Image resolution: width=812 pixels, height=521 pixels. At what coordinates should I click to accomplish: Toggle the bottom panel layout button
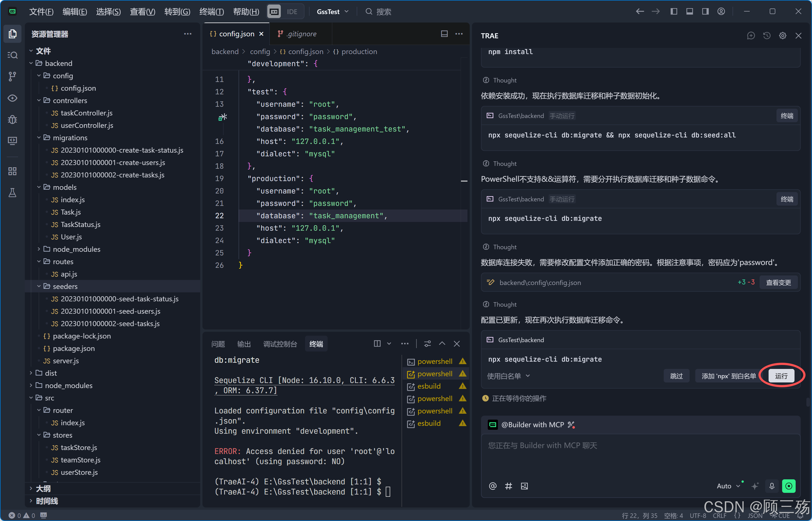point(689,12)
